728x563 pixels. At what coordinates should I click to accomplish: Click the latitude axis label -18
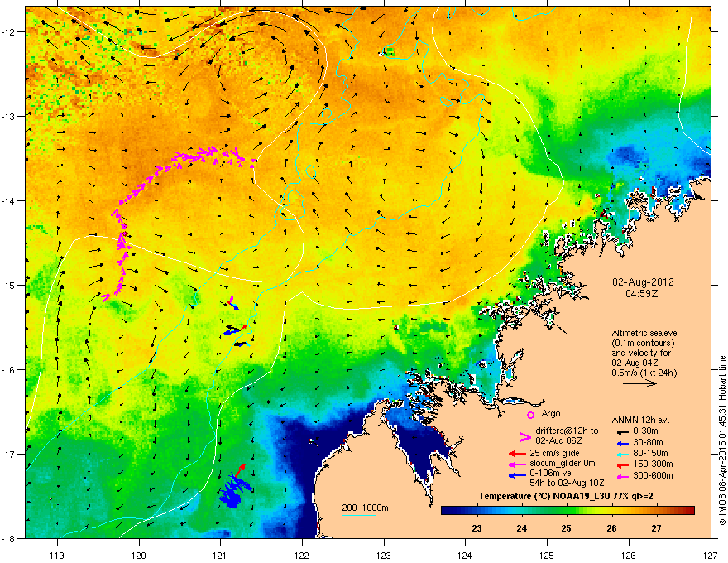[x=9, y=538]
